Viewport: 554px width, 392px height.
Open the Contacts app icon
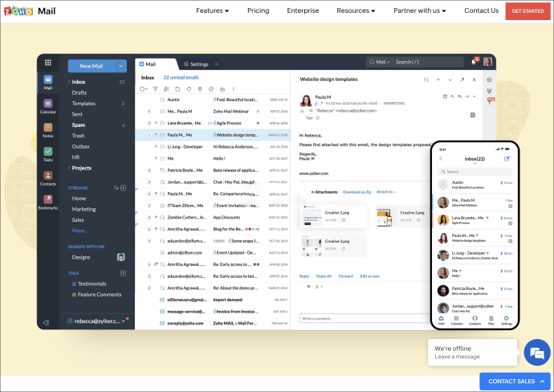click(x=48, y=178)
